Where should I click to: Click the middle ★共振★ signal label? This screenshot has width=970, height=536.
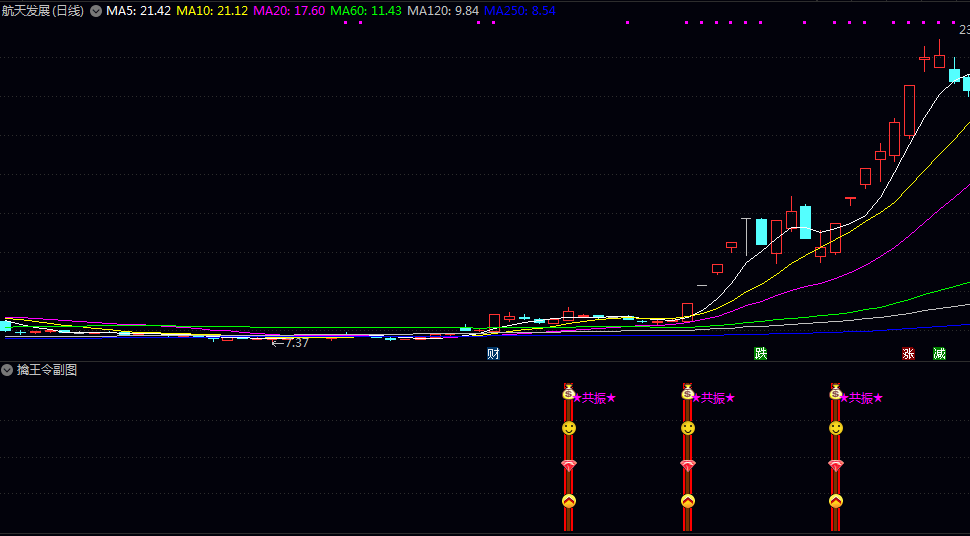715,398
